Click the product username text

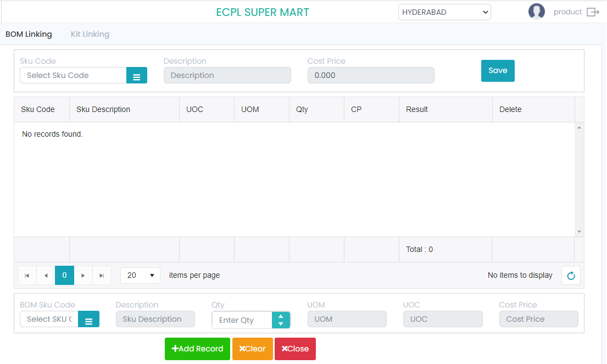pyautogui.click(x=567, y=12)
